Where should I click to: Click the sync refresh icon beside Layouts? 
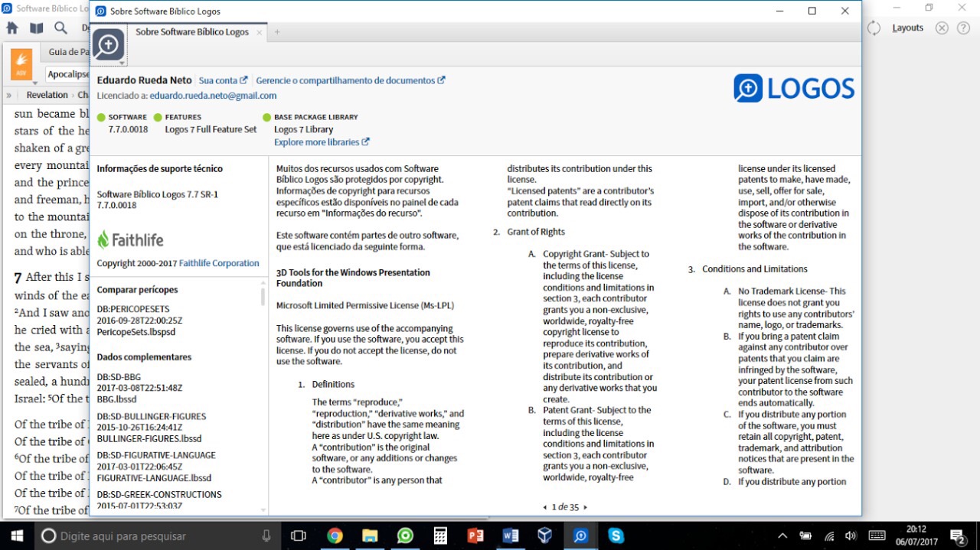click(x=874, y=28)
